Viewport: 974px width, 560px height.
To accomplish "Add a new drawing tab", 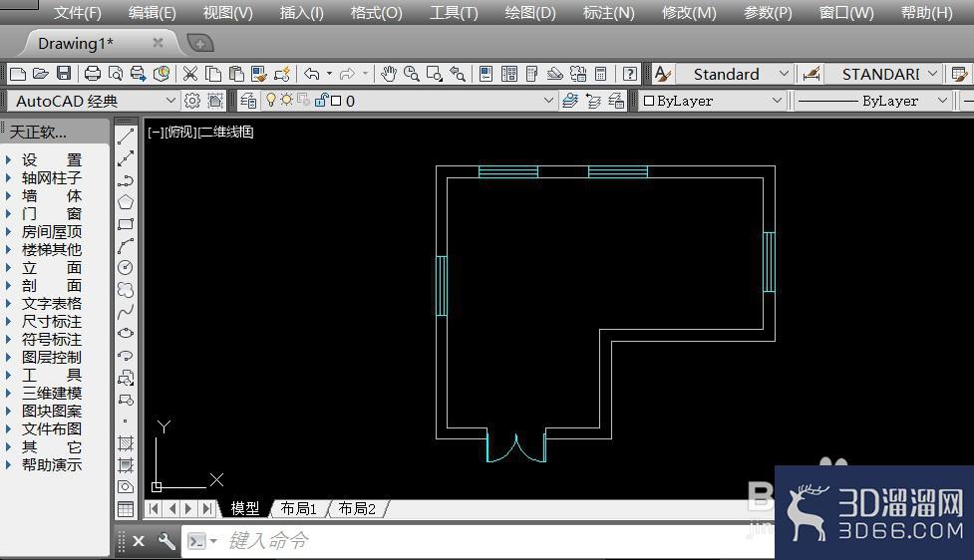I will coord(200,44).
